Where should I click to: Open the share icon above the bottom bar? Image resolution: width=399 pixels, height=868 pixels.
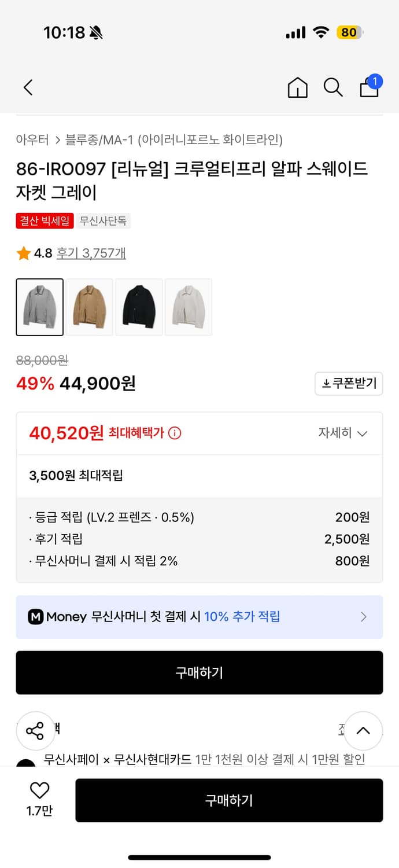[35, 731]
